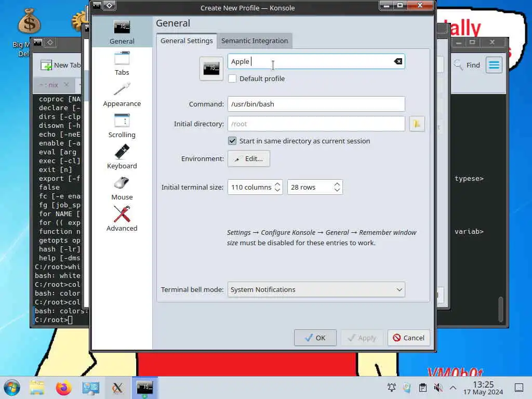
Task: Increase the columns spinner value
Action: point(277,183)
